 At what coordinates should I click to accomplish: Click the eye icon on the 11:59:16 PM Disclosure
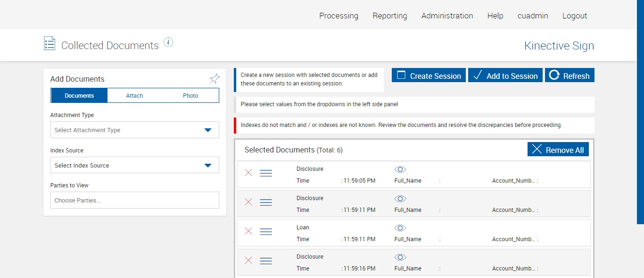(x=400, y=257)
